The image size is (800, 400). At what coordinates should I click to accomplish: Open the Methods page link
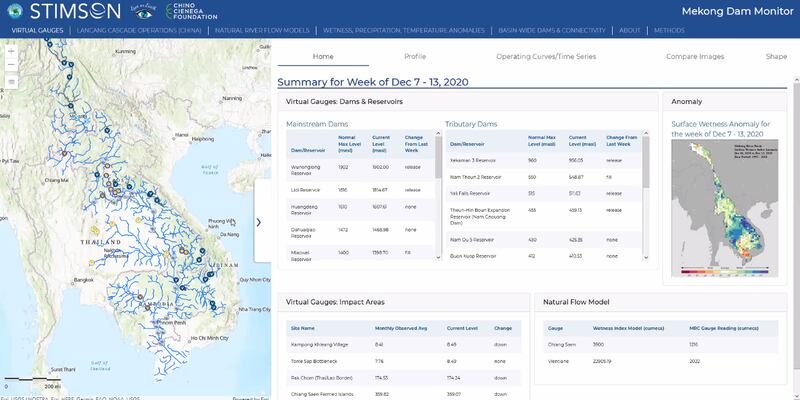pos(669,31)
